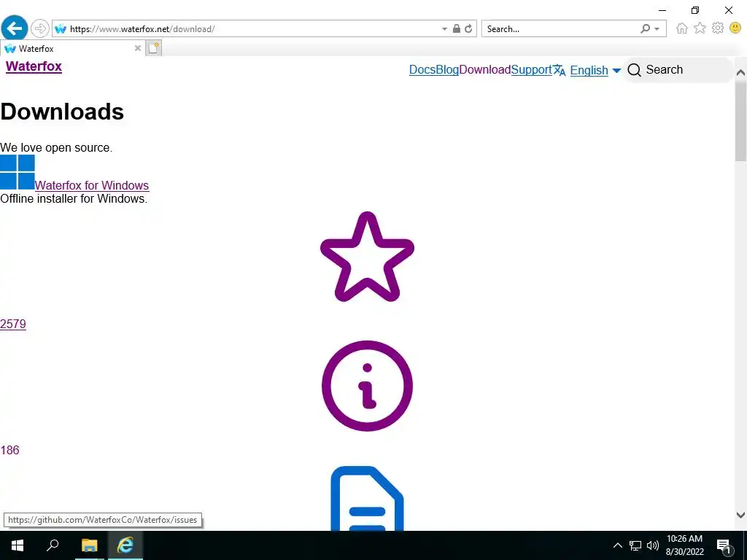Open the Home page icon
Viewport: 747px width, 560px height.
coord(682,28)
